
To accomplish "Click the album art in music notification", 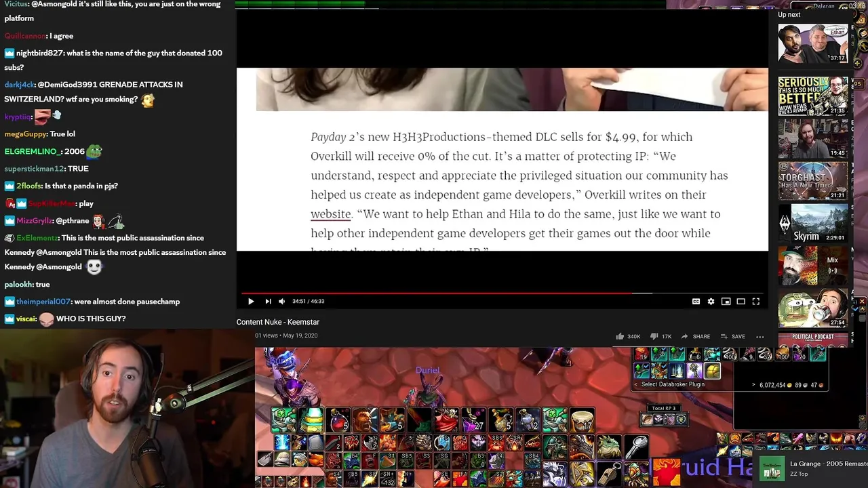I will pyautogui.click(x=772, y=468).
